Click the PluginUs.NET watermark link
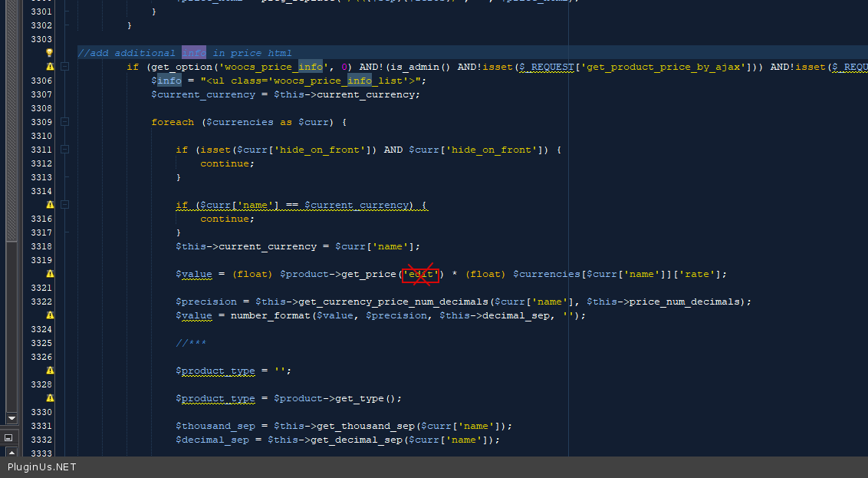 [x=42, y=466]
